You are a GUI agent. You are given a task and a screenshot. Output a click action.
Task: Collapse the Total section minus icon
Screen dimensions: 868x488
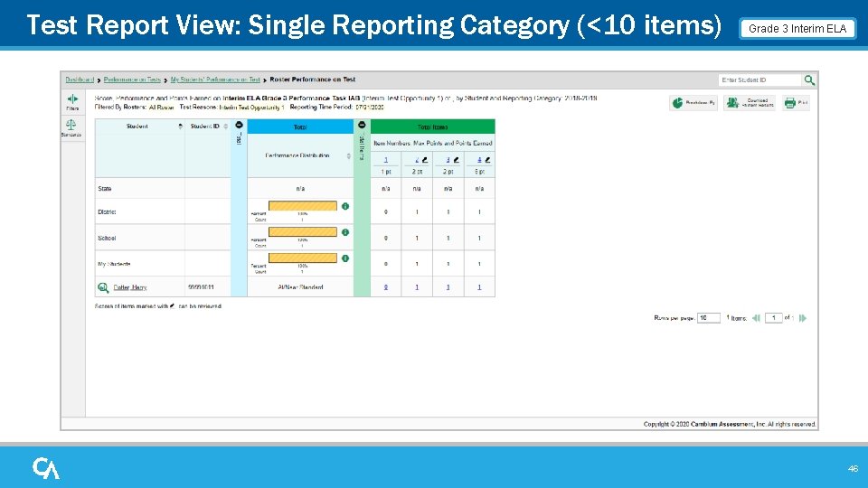239,125
